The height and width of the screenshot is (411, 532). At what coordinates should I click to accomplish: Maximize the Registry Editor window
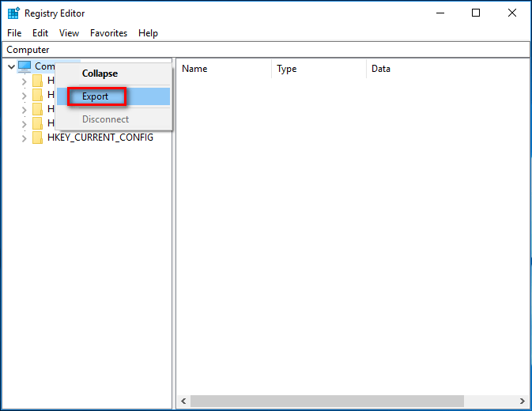coord(476,13)
